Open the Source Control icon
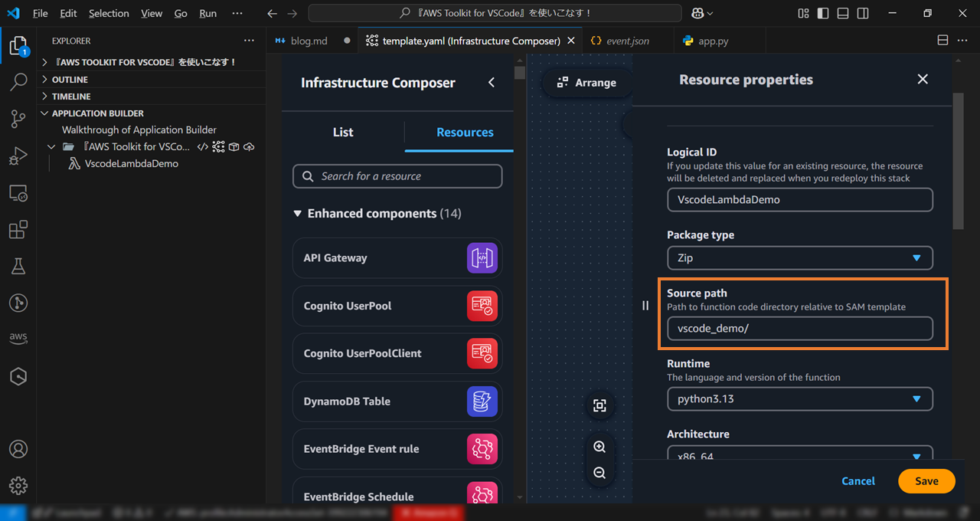Screen dimensions: 980x521 (x=18, y=119)
